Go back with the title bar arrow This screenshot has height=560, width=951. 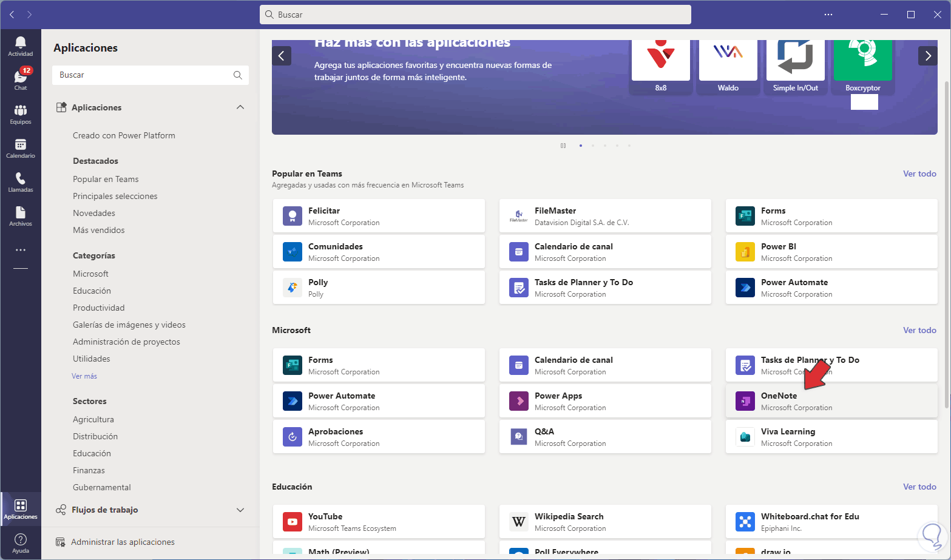tap(12, 15)
